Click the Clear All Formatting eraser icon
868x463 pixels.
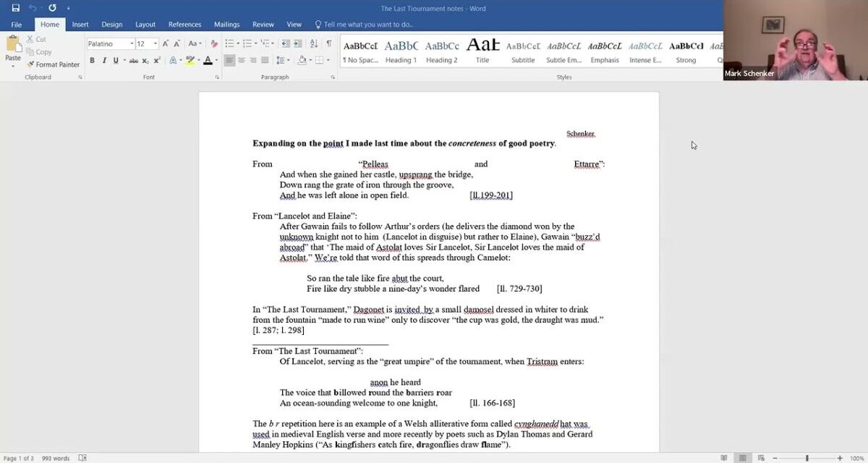coord(214,43)
